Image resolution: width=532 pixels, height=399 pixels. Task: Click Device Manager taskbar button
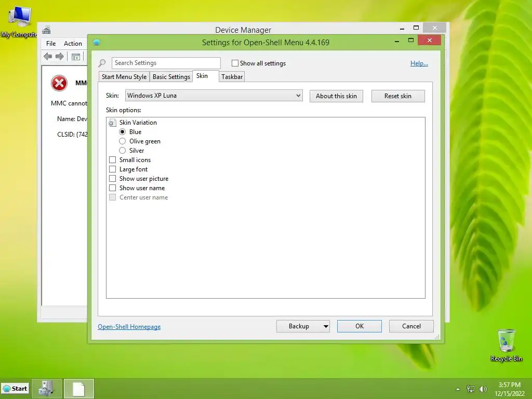47,389
